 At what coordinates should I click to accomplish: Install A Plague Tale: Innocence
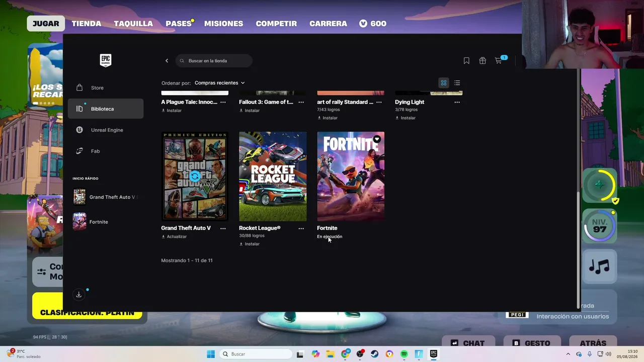coord(172,111)
